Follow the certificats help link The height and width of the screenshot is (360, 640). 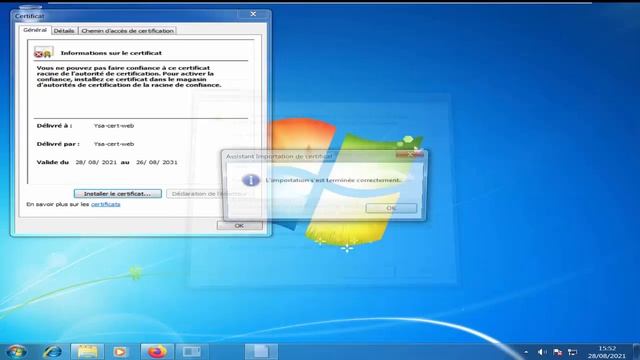coord(105,204)
